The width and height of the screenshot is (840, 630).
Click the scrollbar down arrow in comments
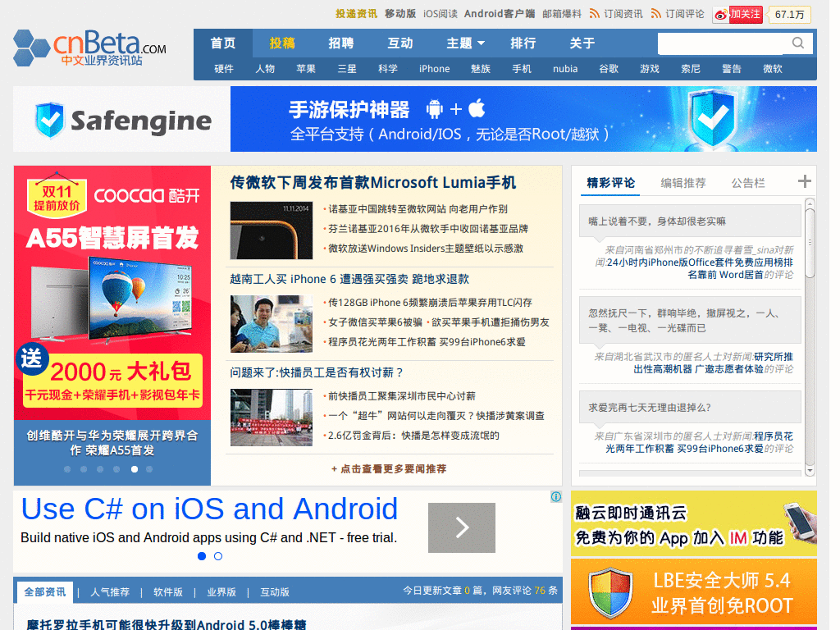[810, 471]
